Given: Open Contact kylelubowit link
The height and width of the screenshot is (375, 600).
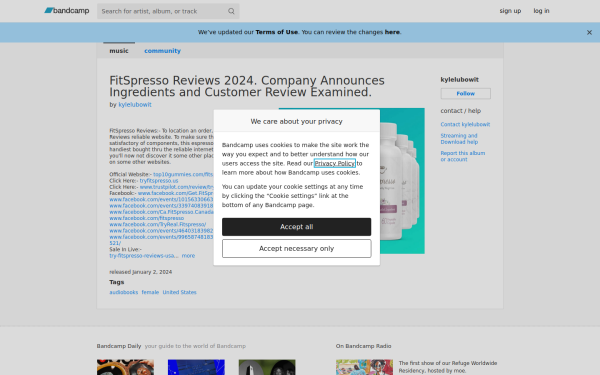Looking at the screenshot, I should click(465, 124).
